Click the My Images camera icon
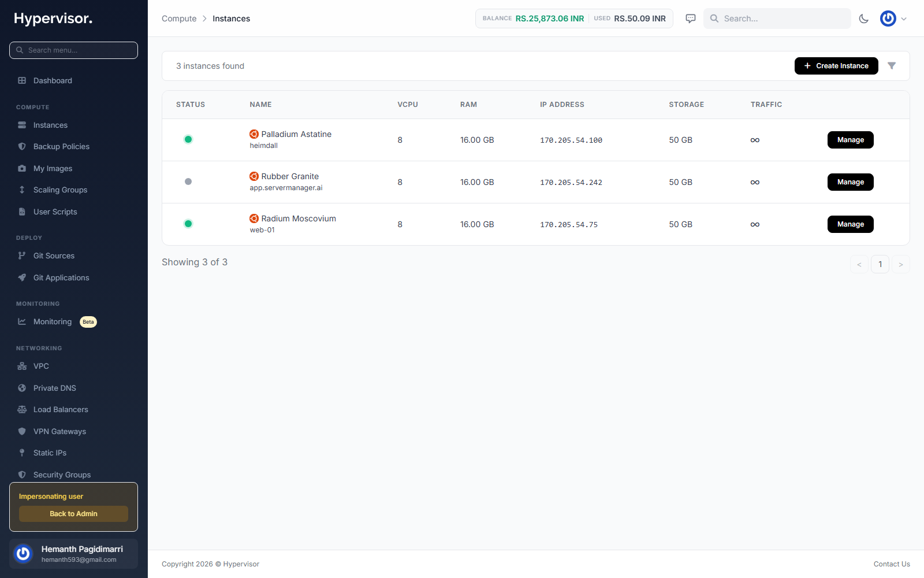This screenshot has width=924, height=578. pos(22,168)
